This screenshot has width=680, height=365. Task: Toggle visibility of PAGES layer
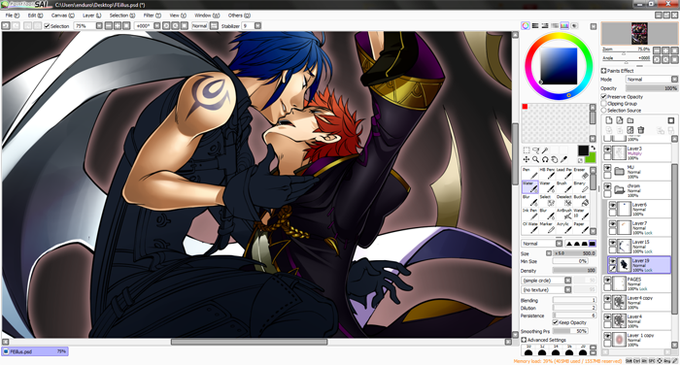pyautogui.click(x=608, y=280)
